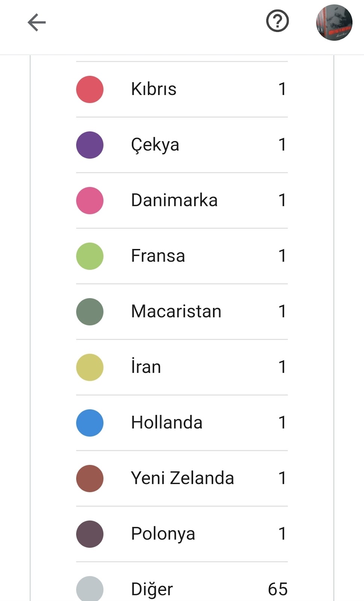This screenshot has height=601, width=364.
Task: Click the brown Yeni Zelanda dot
Action: 90,479
